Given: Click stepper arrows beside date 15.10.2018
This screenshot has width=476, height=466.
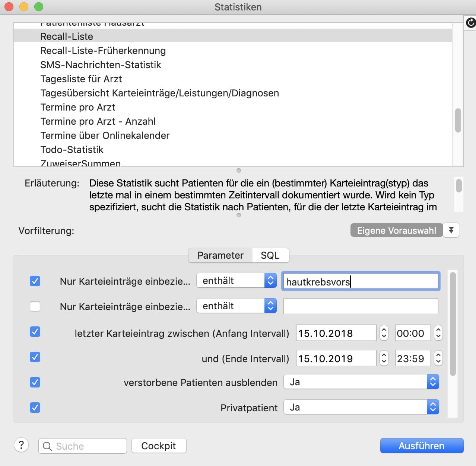Looking at the screenshot, I should point(384,333).
